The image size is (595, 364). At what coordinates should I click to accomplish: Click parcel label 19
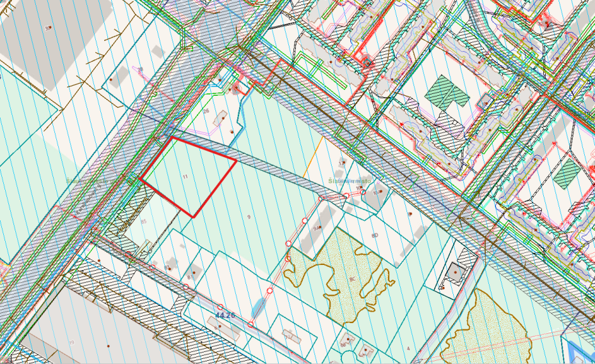[x=72, y=342]
